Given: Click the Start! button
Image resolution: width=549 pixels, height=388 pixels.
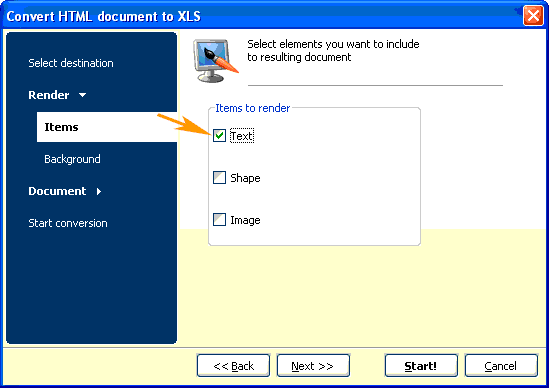Looking at the screenshot, I should [x=421, y=366].
